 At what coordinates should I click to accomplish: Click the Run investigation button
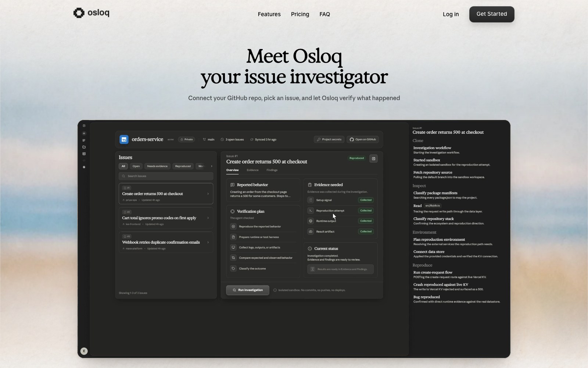click(248, 290)
